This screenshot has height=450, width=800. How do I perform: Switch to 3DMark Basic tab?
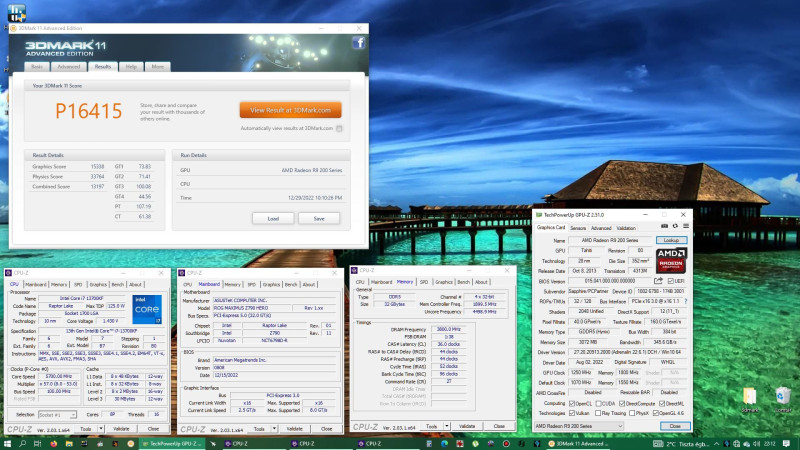tap(37, 67)
